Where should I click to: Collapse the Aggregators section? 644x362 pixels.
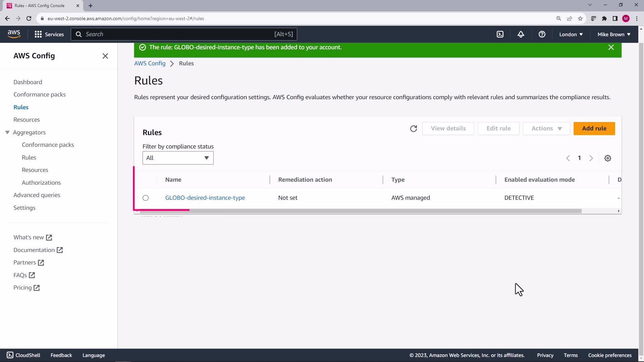7,132
